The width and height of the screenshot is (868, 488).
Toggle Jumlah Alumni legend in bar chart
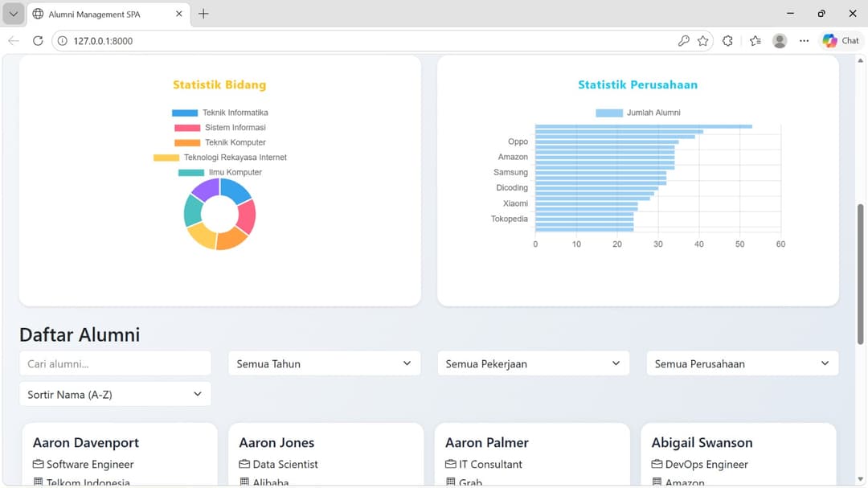tap(637, 113)
